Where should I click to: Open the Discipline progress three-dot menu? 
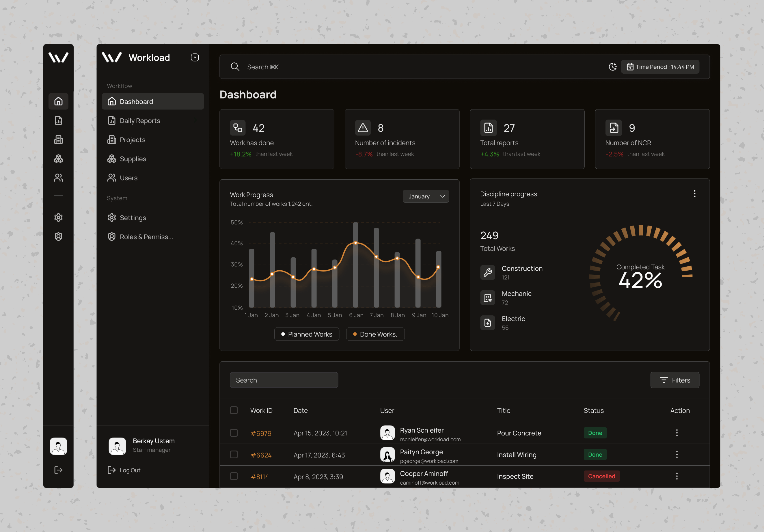pos(694,194)
